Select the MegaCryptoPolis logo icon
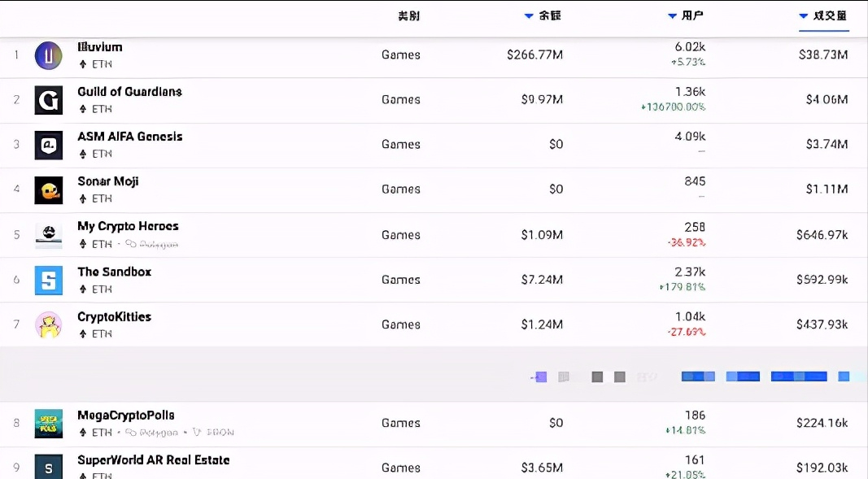 [x=49, y=423]
